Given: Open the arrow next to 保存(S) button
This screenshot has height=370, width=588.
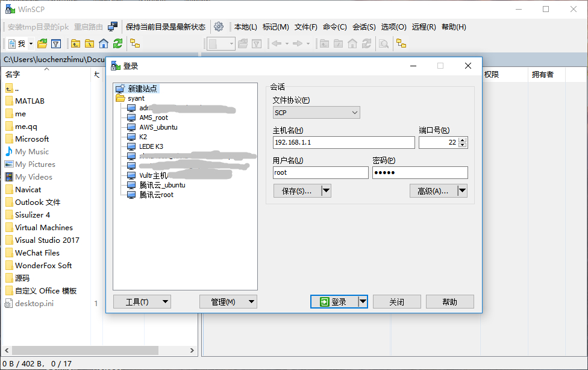Looking at the screenshot, I should pos(327,190).
